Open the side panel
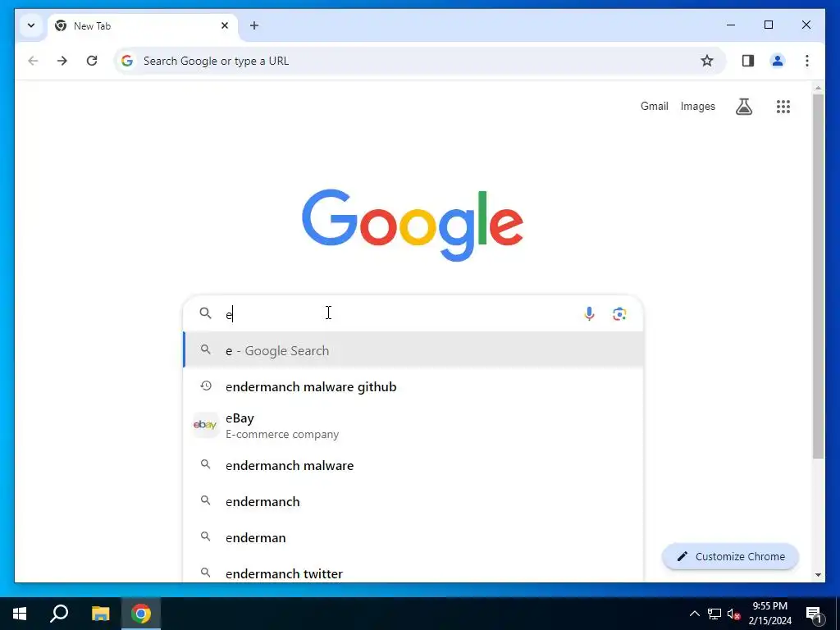 (x=748, y=61)
